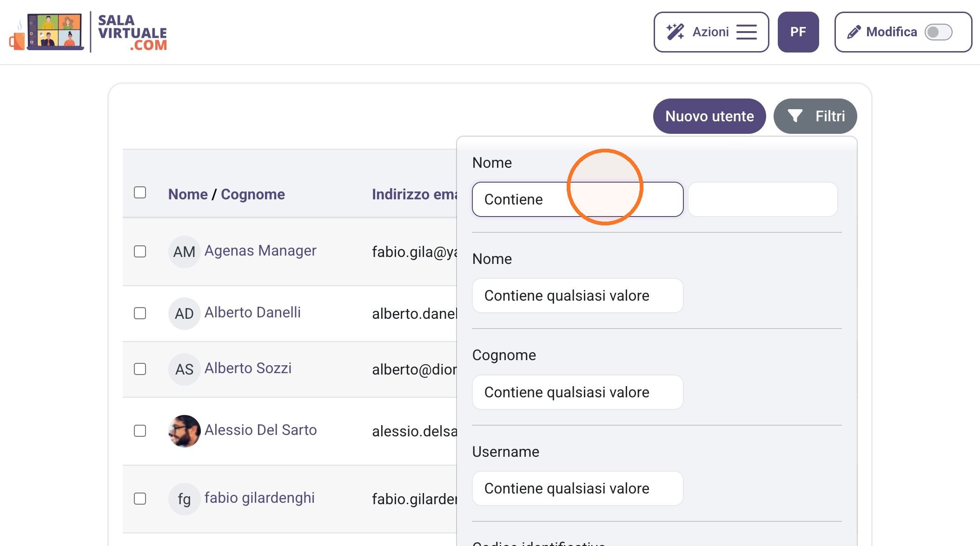Open the second Nome filter dropdown

(577, 296)
